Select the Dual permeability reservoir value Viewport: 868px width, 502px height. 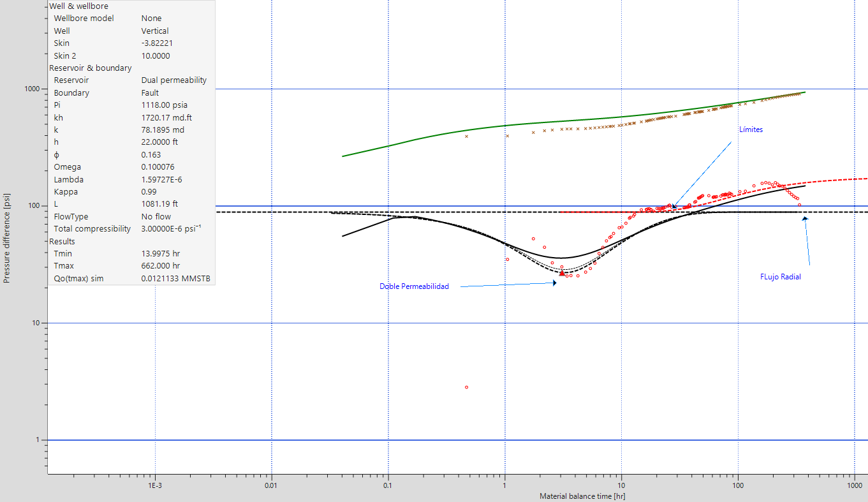tap(173, 80)
